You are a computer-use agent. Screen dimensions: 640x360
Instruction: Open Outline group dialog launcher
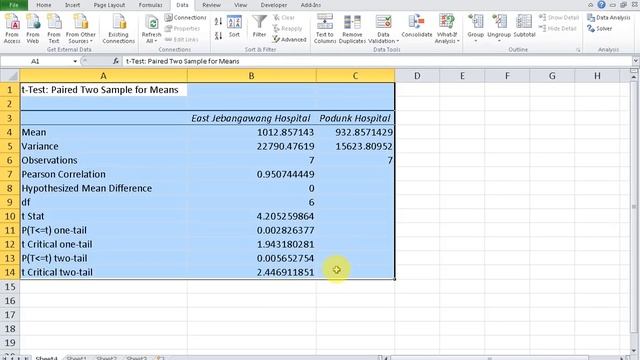pos(578,50)
